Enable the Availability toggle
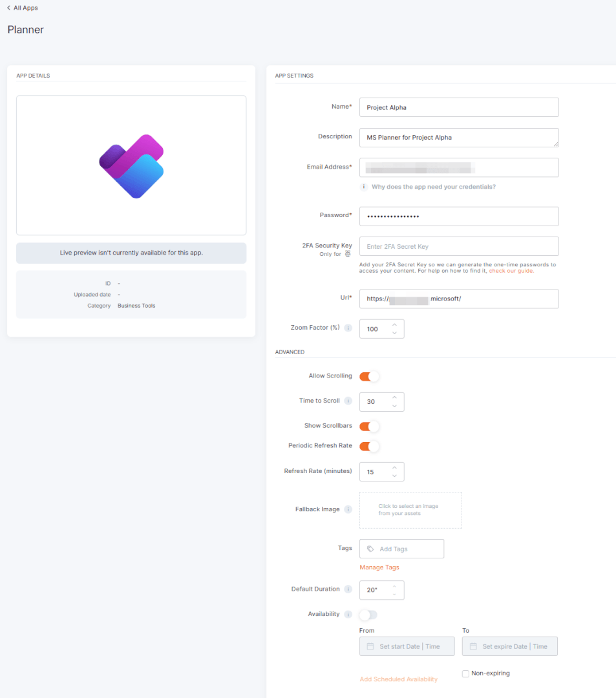Image resolution: width=616 pixels, height=698 pixels. pyautogui.click(x=368, y=615)
